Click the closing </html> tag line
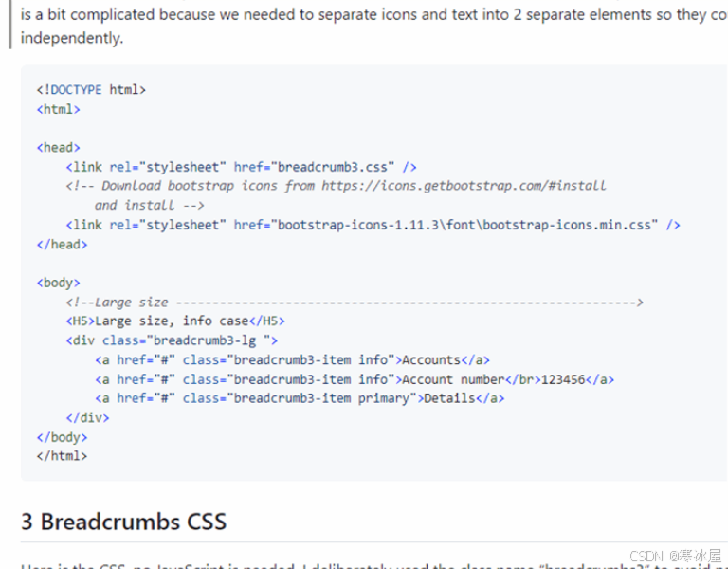Screen dimensions: 728x569 click(x=63, y=456)
